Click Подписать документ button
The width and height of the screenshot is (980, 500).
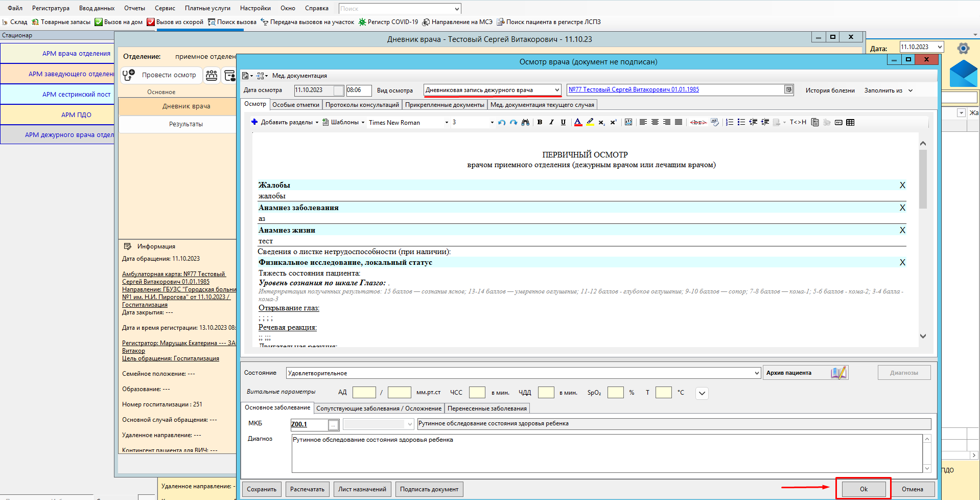click(x=429, y=489)
